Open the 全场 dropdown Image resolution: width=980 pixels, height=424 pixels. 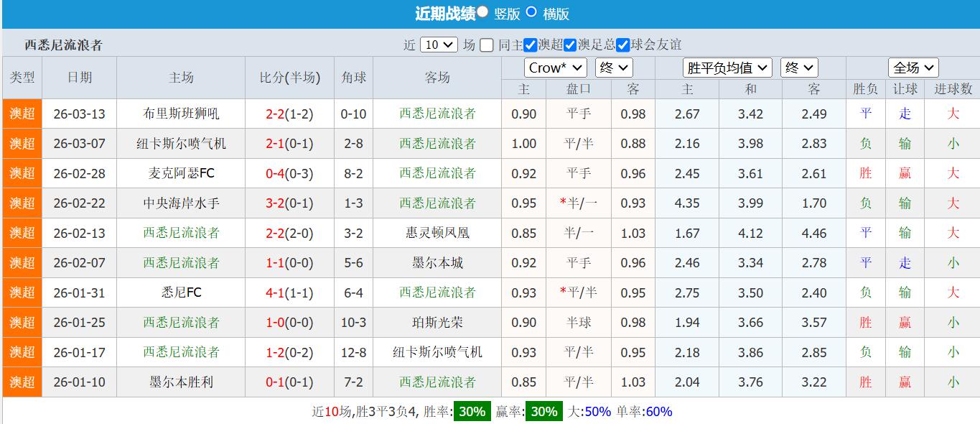click(913, 67)
